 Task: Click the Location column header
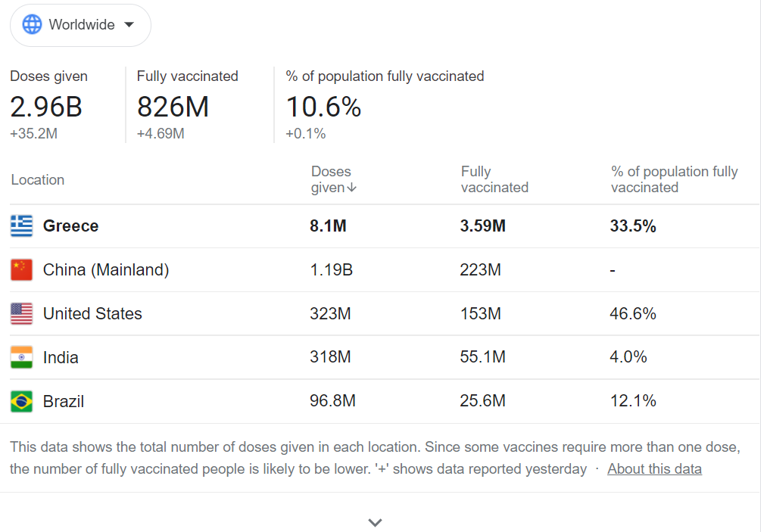38,180
